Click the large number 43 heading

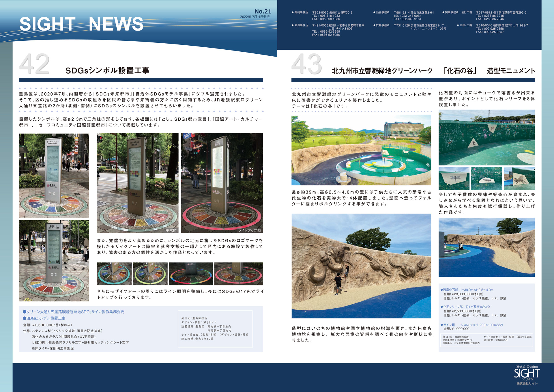(x=306, y=64)
